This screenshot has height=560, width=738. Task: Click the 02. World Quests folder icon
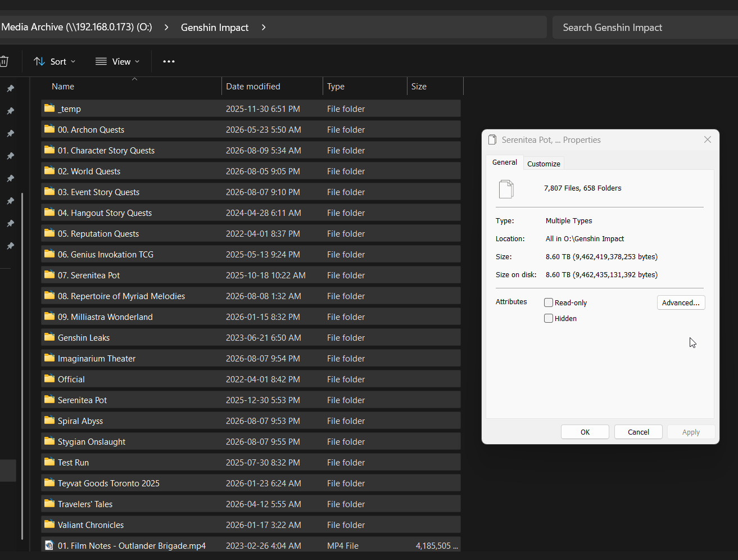coord(49,170)
